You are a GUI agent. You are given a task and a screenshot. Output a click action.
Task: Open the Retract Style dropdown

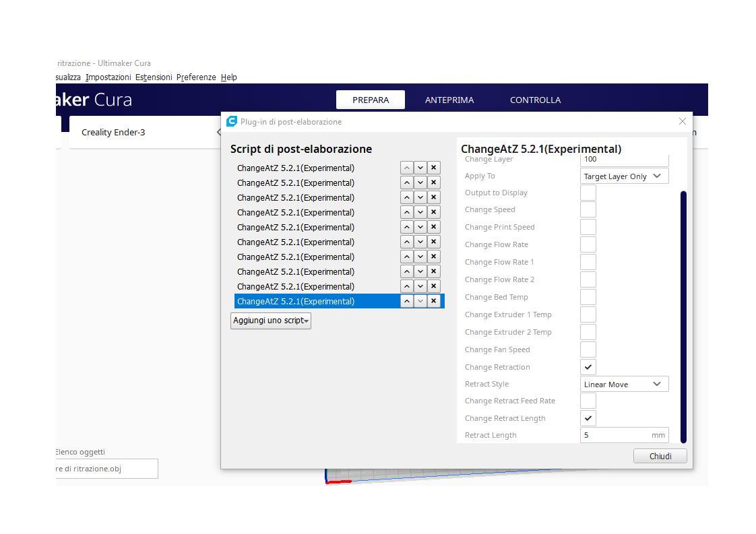coord(624,385)
